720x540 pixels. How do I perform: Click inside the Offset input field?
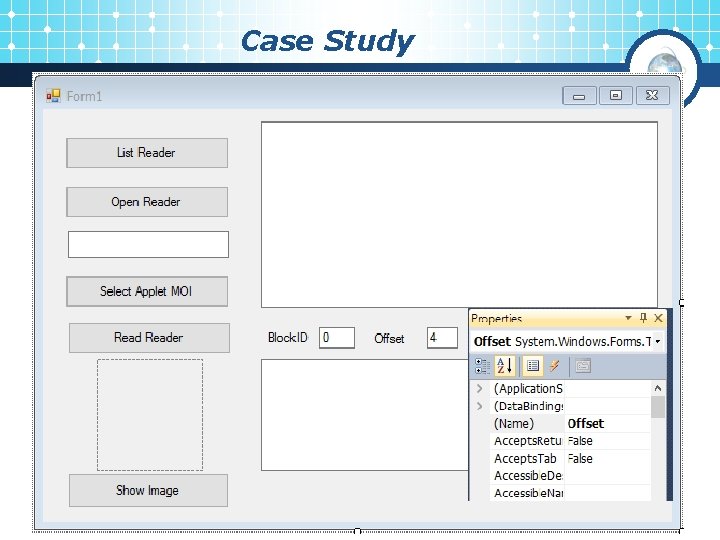pos(442,338)
